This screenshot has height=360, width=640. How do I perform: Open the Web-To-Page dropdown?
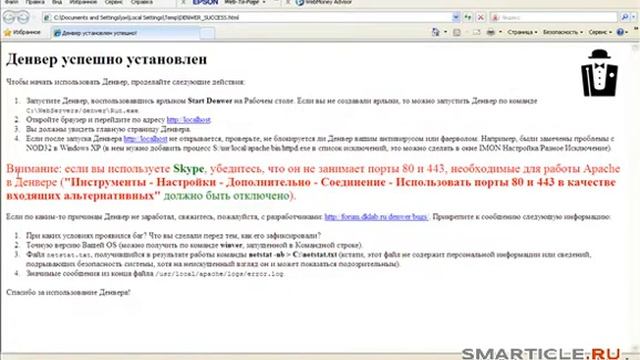[245, 2]
